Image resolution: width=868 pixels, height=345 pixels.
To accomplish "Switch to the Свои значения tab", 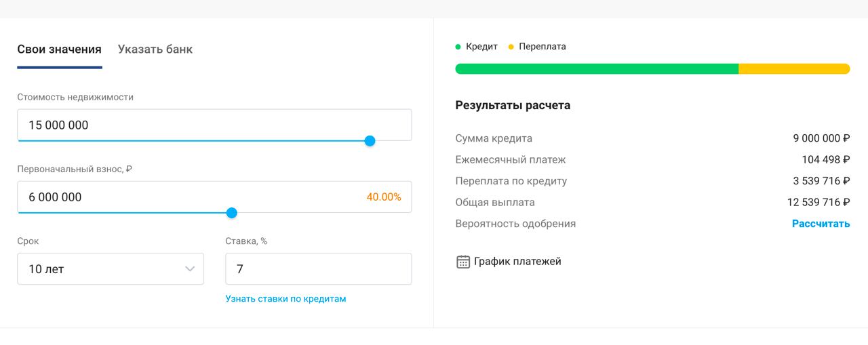I will pyautogui.click(x=59, y=49).
